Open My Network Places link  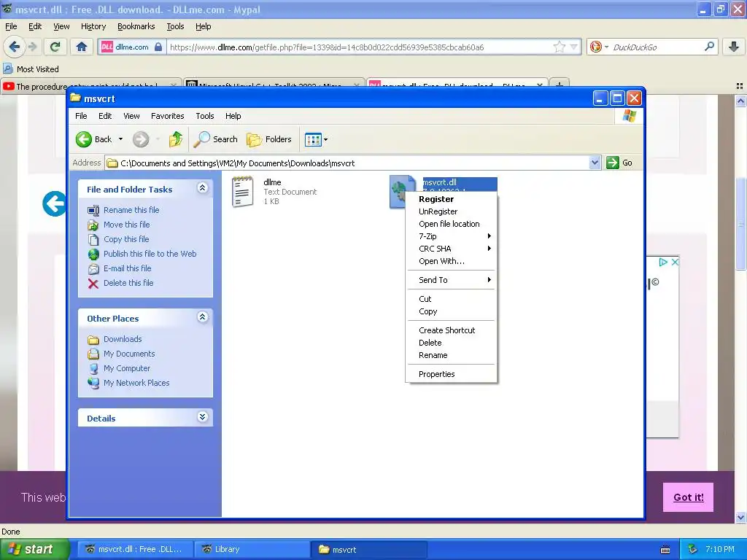[x=136, y=383]
